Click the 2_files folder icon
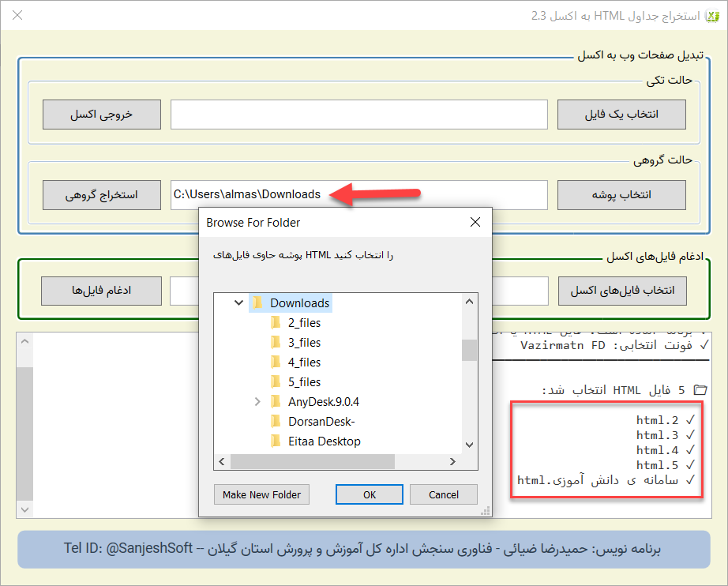The height and width of the screenshot is (586, 728). pyautogui.click(x=276, y=323)
